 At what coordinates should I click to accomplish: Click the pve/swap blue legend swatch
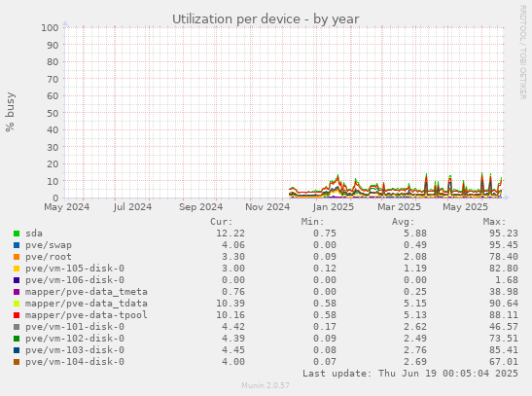17,245
